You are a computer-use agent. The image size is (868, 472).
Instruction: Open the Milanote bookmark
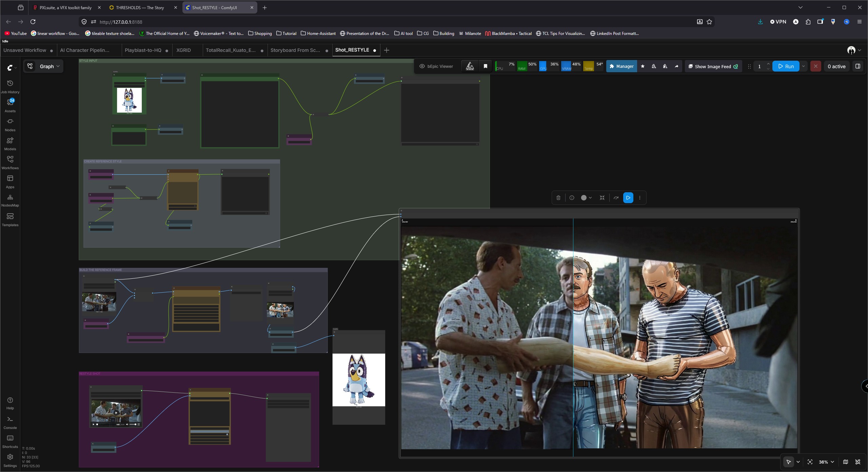click(x=470, y=33)
